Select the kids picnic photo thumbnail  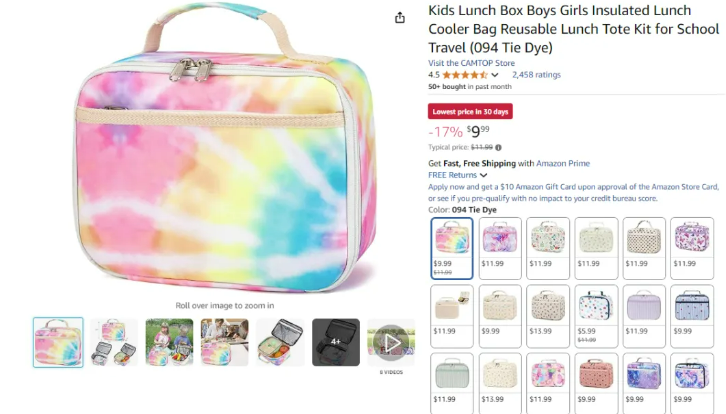point(169,342)
